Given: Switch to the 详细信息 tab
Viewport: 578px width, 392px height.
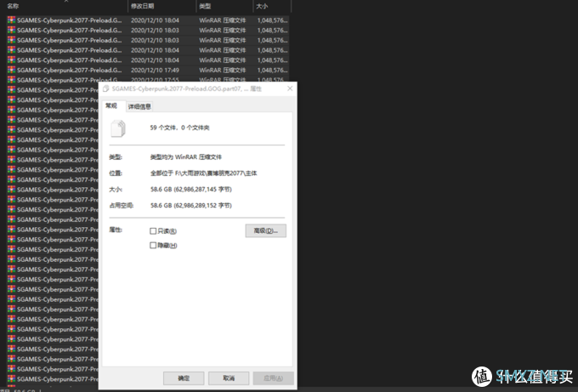Looking at the screenshot, I should tap(139, 106).
